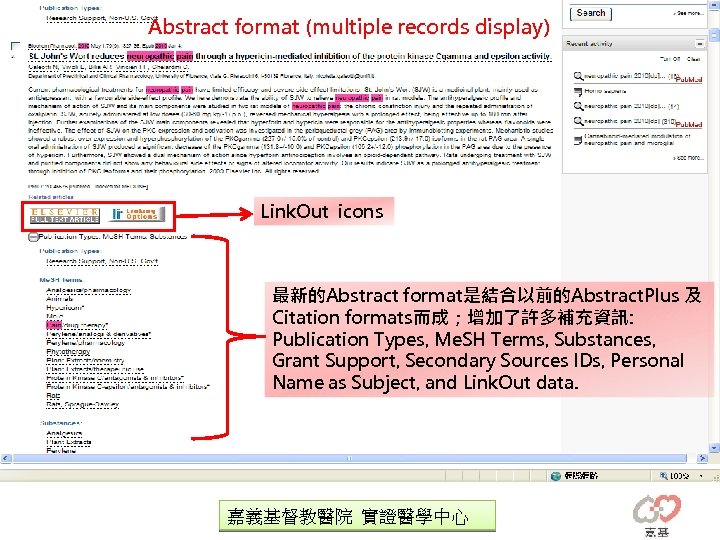720x540 pixels.
Task: Click the horizontal scrollbar right arrow
Action: (x=702, y=458)
